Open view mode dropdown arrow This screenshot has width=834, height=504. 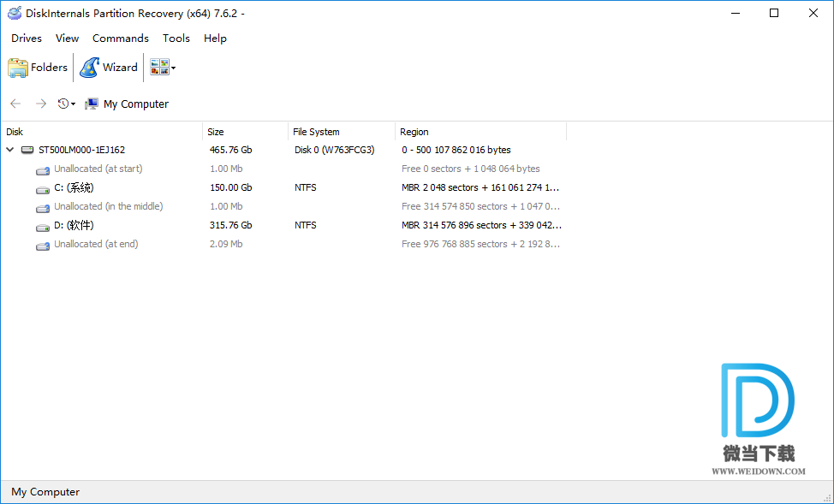click(x=174, y=68)
